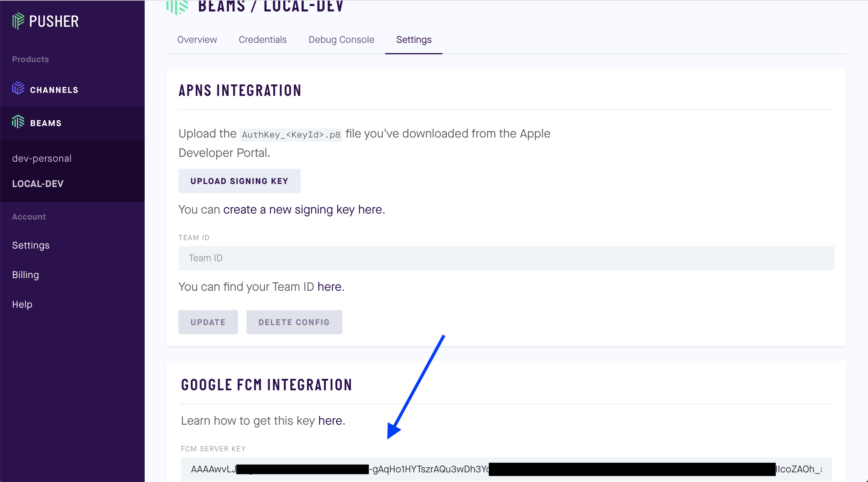Open the Help menu item

22,304
